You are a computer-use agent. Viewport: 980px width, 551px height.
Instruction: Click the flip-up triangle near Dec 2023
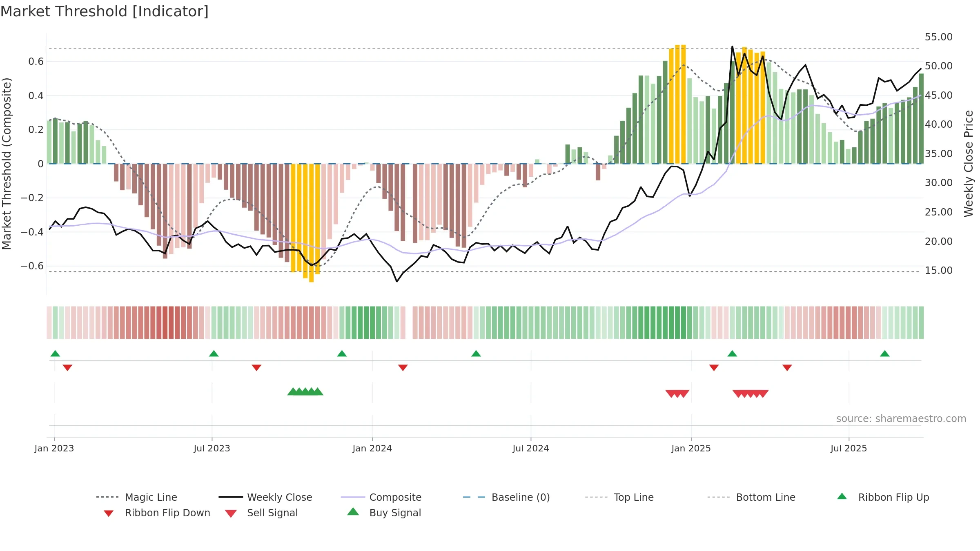(342, 353)
